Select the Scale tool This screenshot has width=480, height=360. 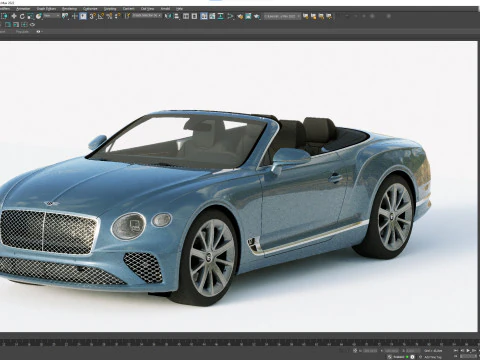[x=30, y=16]
